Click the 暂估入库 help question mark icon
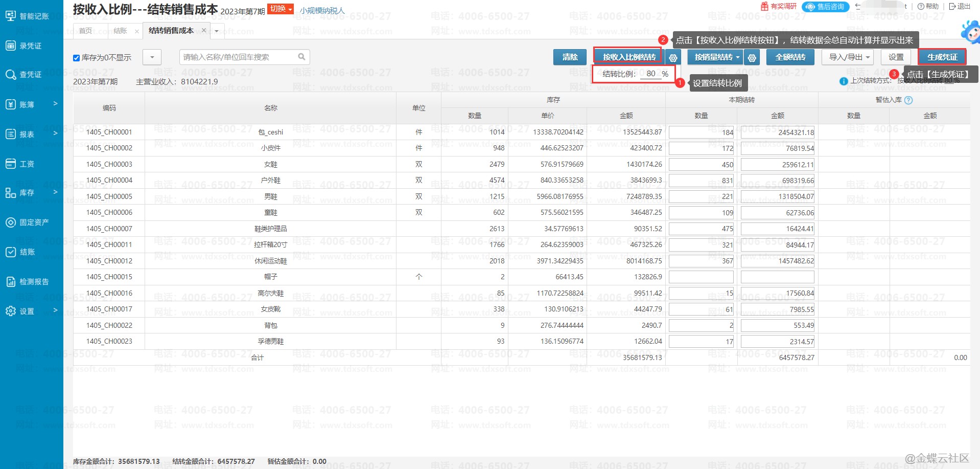Image resolution: width=980 pixels, height=469 pixels. [x=908, y=100]
